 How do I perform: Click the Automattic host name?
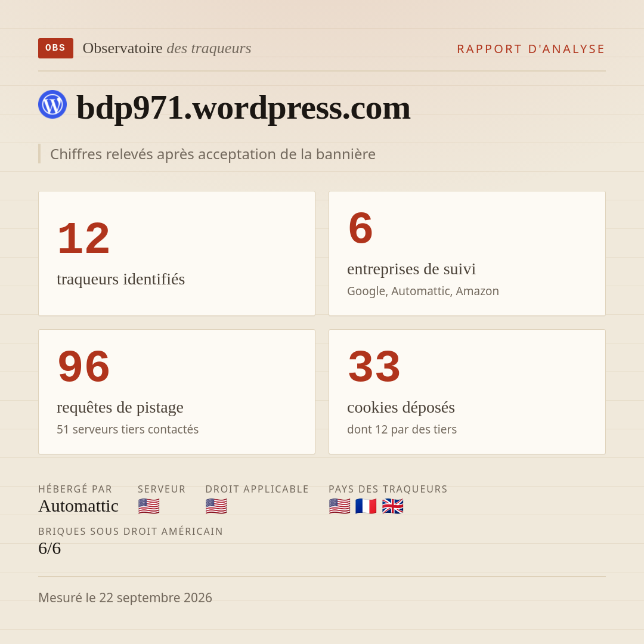coord(79,506)
